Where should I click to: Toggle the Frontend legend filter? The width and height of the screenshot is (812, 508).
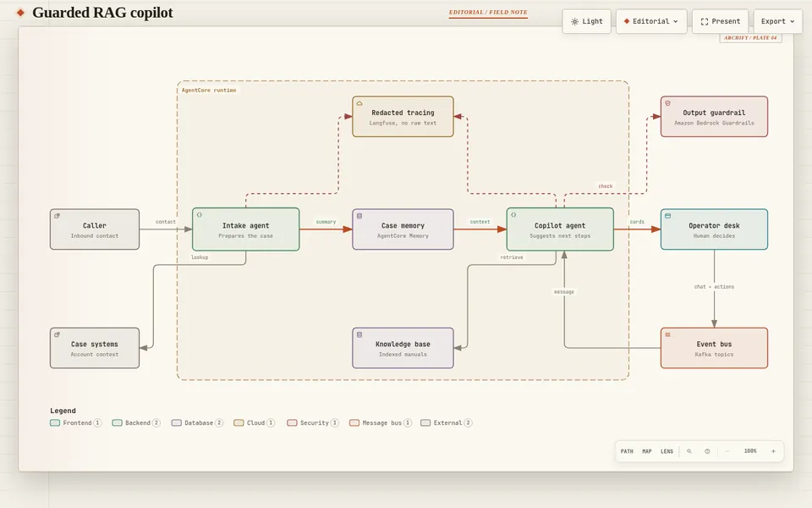pyautogui.click(x=75, y=423)
